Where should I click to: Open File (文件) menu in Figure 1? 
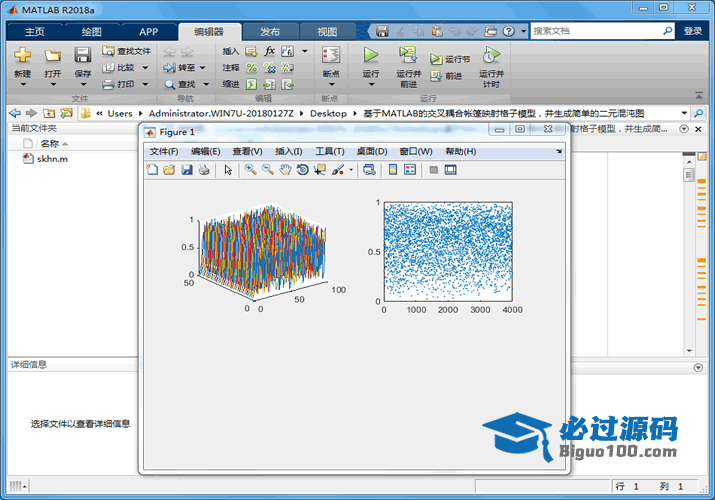(x=164, y=151)
